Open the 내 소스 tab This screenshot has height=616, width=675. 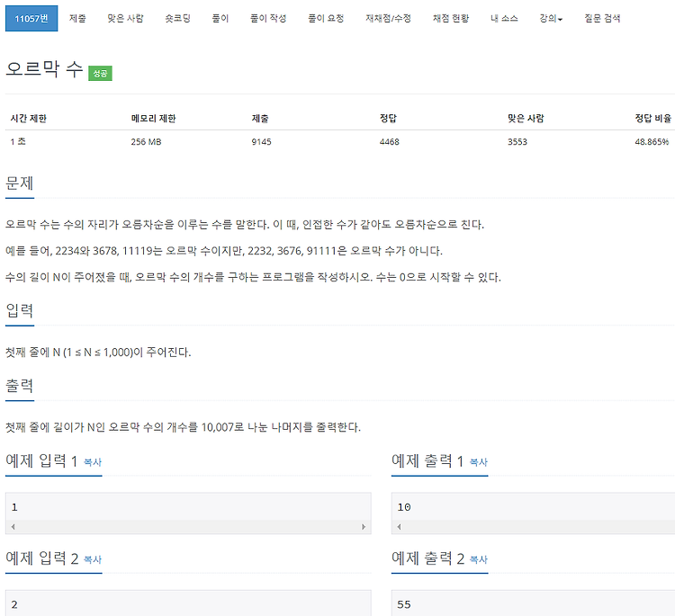(x=504, y=19)
